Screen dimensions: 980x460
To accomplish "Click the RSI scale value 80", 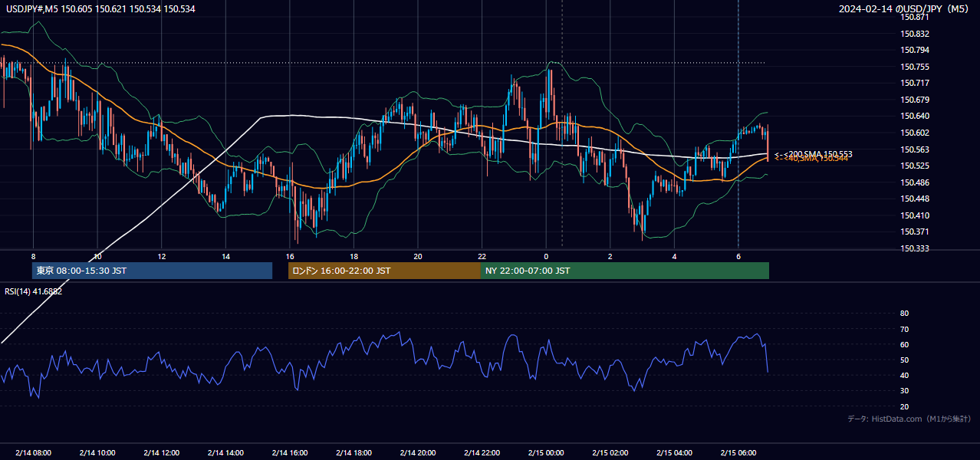I will tap(904, 314).
